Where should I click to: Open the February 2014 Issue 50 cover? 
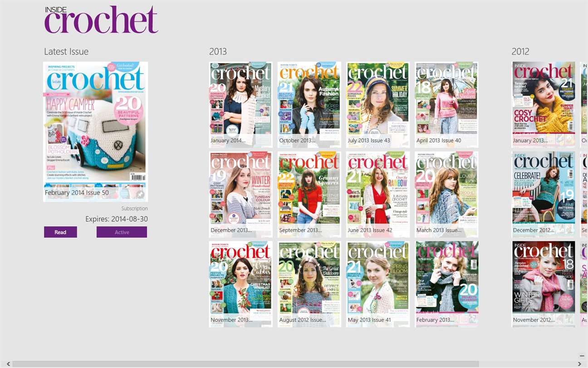[95, 131]
